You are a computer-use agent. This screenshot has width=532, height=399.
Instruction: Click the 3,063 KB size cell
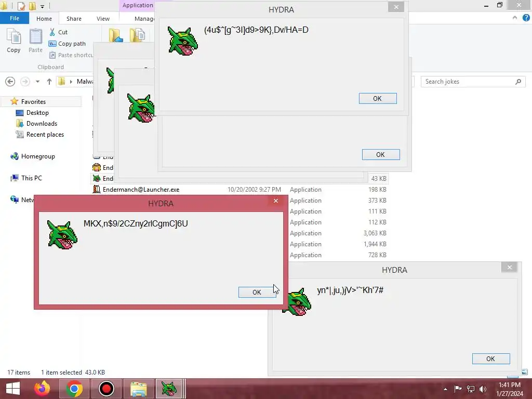pyautogui.click(x=375, y=233)
